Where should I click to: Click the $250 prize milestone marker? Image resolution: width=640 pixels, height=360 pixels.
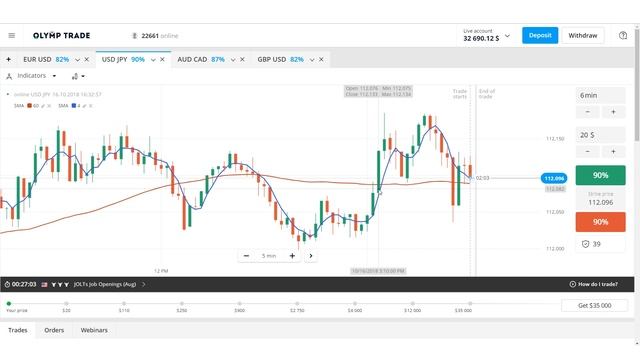182,304
